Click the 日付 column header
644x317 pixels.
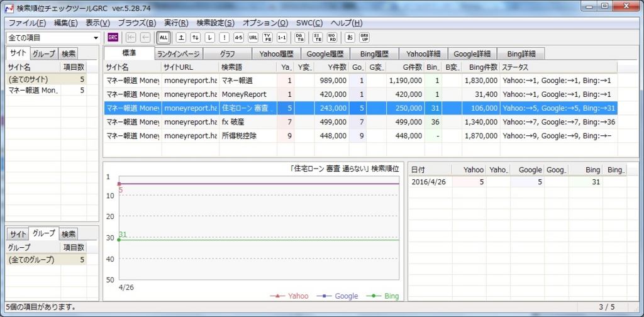click(x=430, y=169)
